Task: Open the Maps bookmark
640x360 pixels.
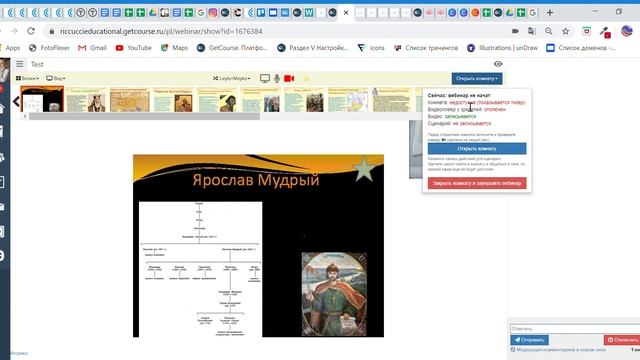Action: click(x=174, y=48)
